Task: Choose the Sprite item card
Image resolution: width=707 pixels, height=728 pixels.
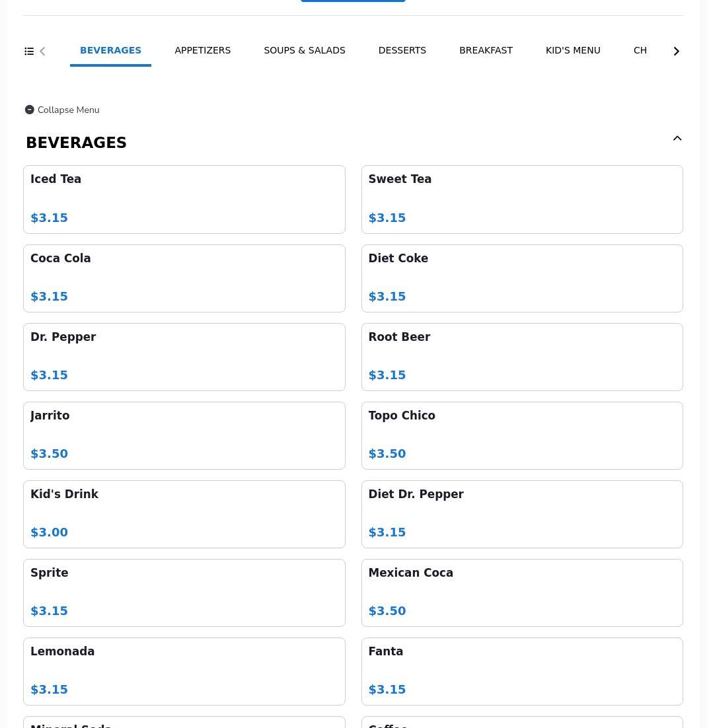Action: click(x=184, y=593)
